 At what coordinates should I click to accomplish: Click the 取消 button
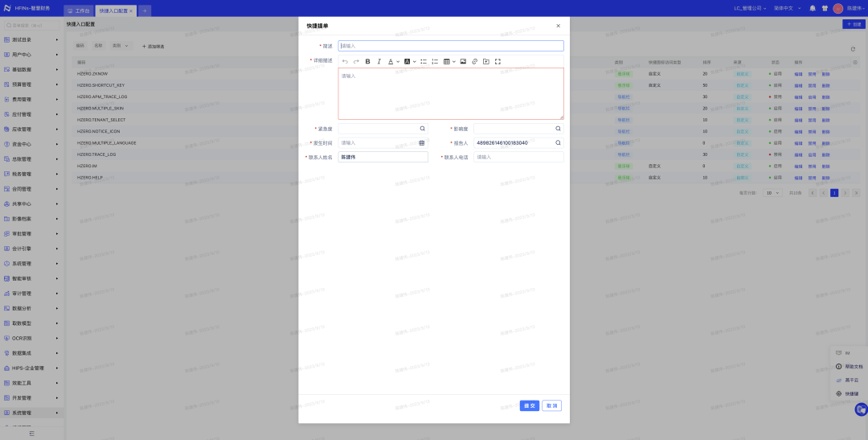tap(551, 405)
